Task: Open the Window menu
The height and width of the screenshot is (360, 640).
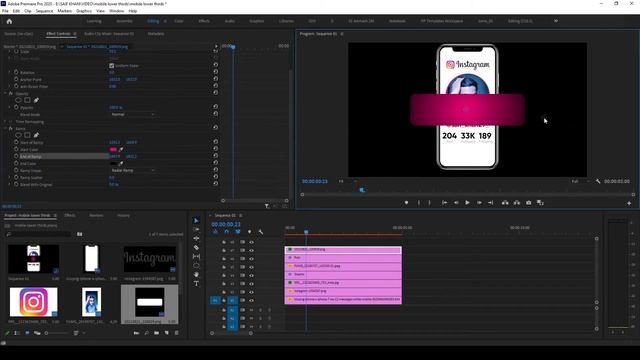Action: [116, 11]
